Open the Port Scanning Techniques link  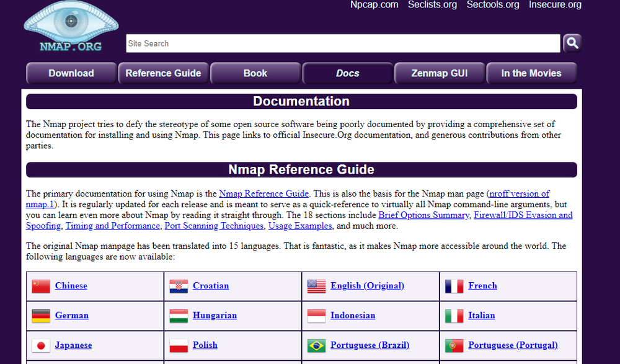214,226
